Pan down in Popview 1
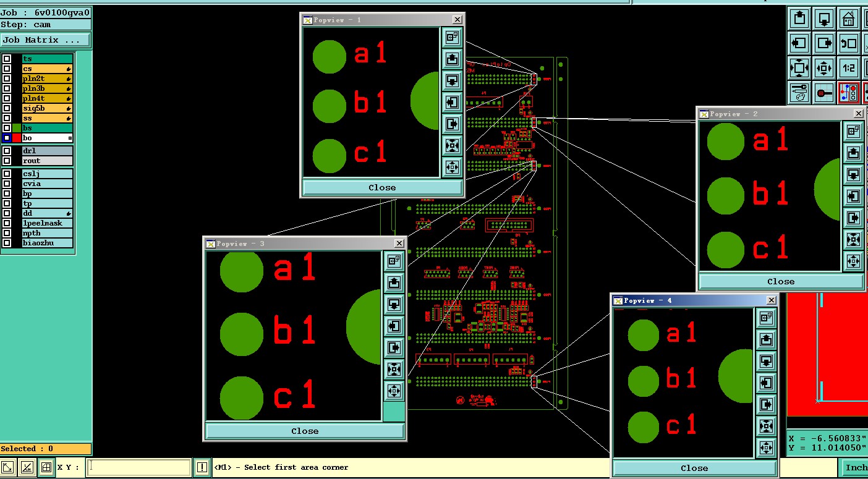The width and height of the screenshot is (868, 479). coord(452,81)
